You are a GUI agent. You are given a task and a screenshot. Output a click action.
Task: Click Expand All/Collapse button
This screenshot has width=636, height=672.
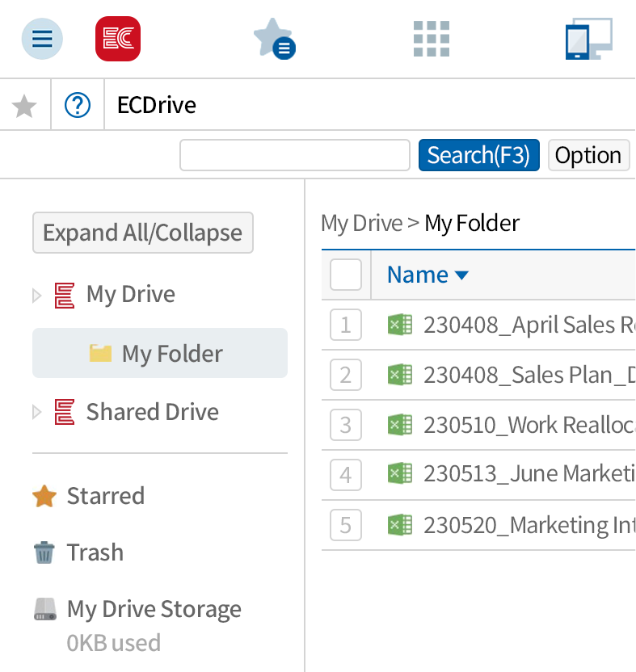click(142, 233)
